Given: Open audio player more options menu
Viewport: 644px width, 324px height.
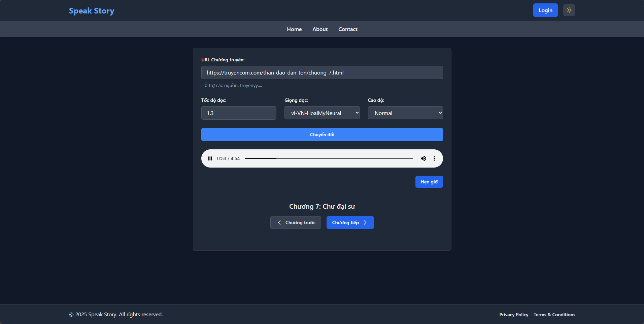Looking at the screenshot, I should (434, 158).
